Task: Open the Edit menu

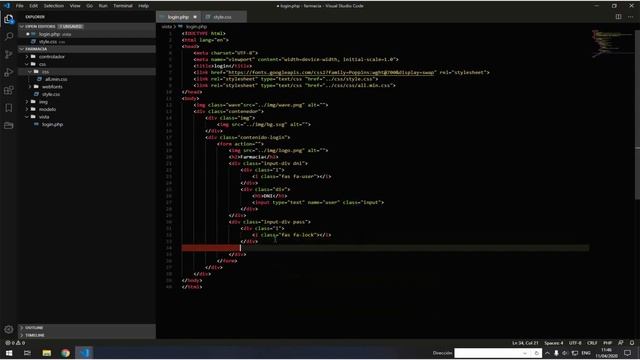Action: (33, 6)
